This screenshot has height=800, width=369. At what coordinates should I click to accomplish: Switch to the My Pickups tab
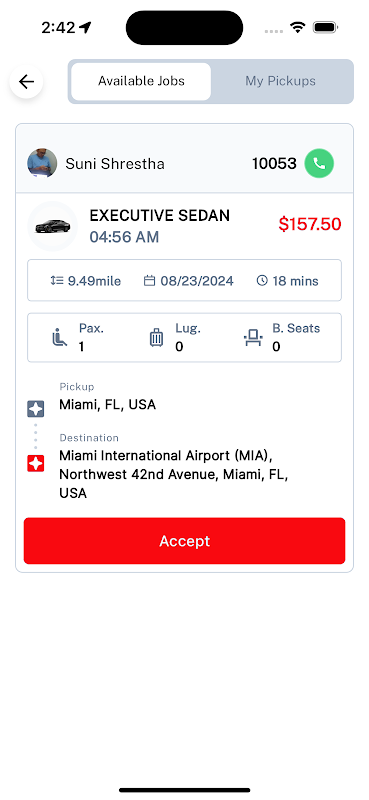tap(281, 81)
